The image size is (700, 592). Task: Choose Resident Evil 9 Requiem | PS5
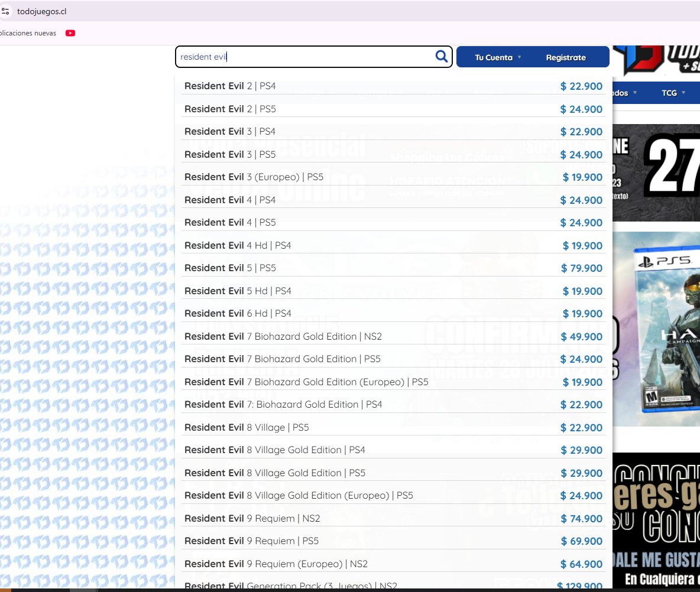393,541
